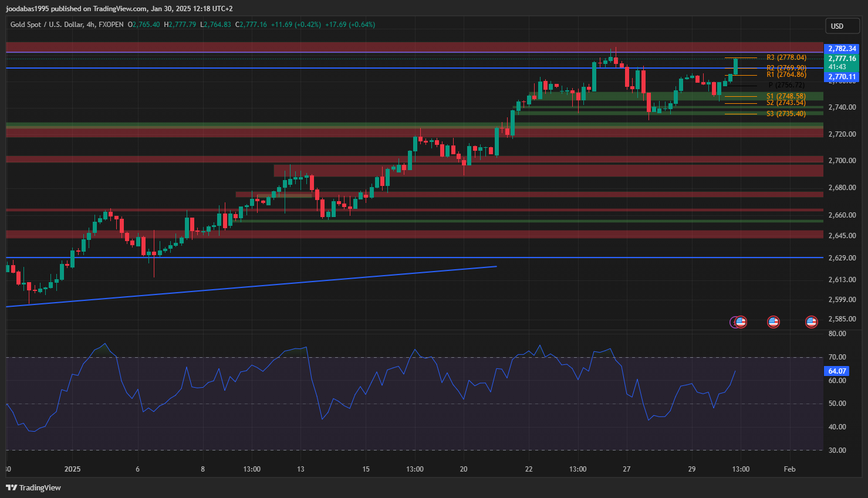Click the S3 (2735.40) pivot label
The image size is (868, 498).
786,114
